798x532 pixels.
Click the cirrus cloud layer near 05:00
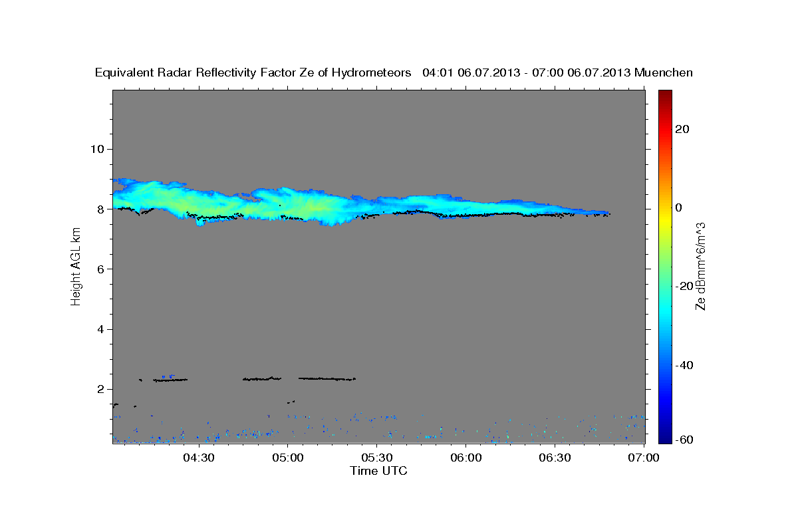(x=288, y=204)
